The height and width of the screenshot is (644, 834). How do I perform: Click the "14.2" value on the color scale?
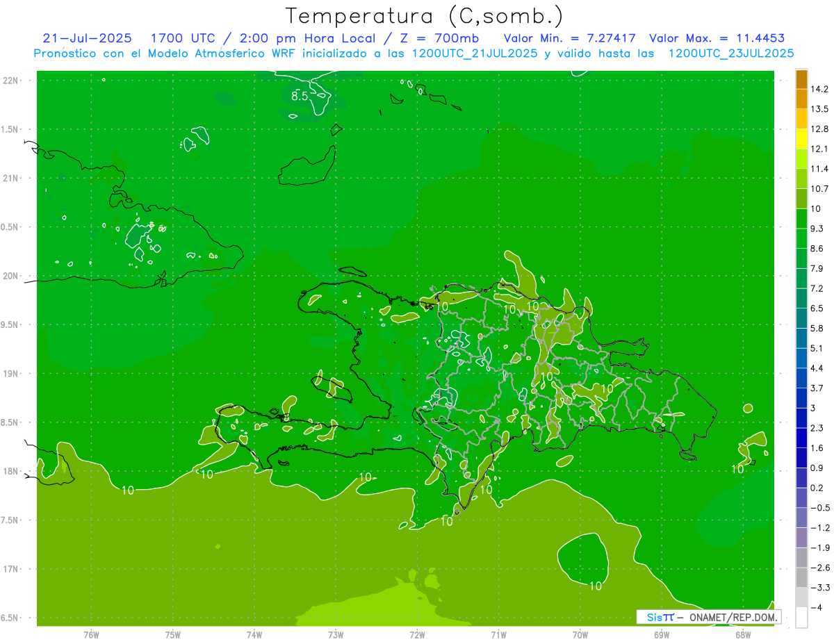(819, 89)
